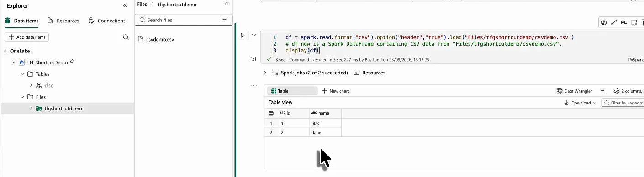Open the Resources link under the cell

click(x=370, y=73)
